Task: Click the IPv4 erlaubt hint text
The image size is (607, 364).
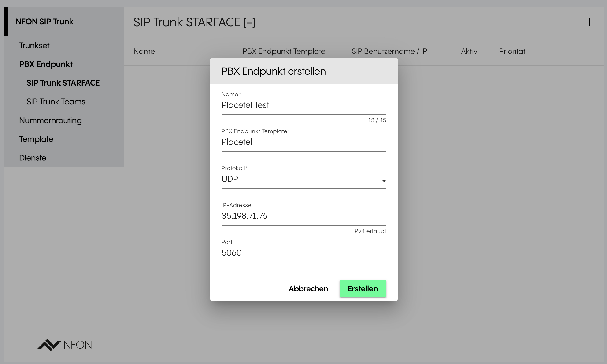Action: coord(370,231)
